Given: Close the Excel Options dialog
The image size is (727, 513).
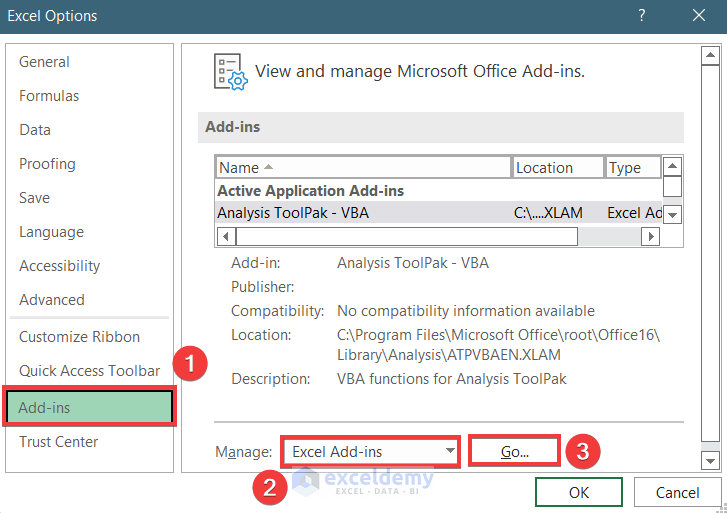Looking at the screenshot, I should tap(699, 15).
